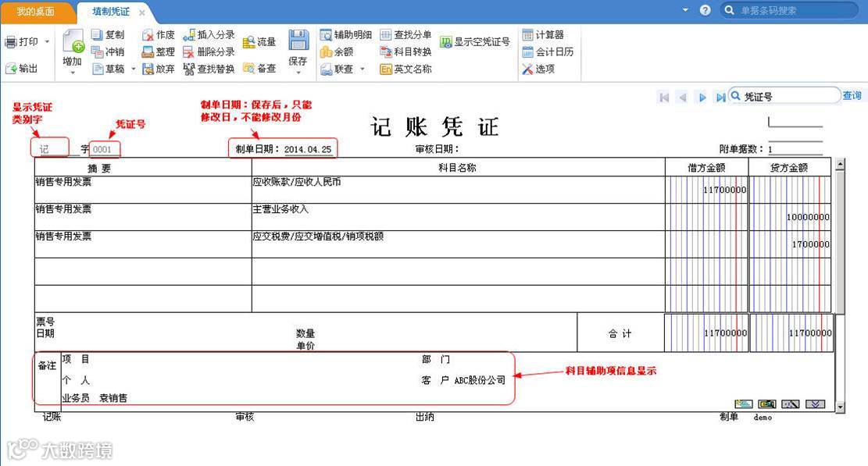Click the 凭证号 search input field

(x=784, y=96)
